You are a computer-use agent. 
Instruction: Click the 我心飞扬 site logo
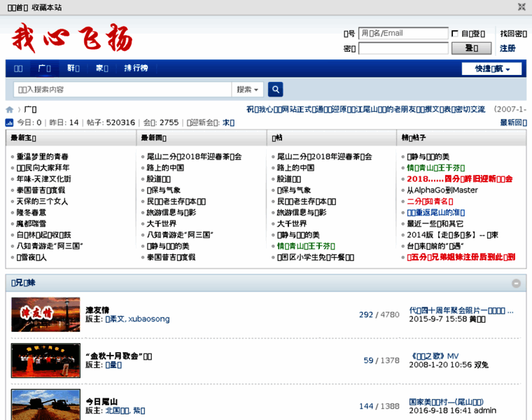(71, 37)
